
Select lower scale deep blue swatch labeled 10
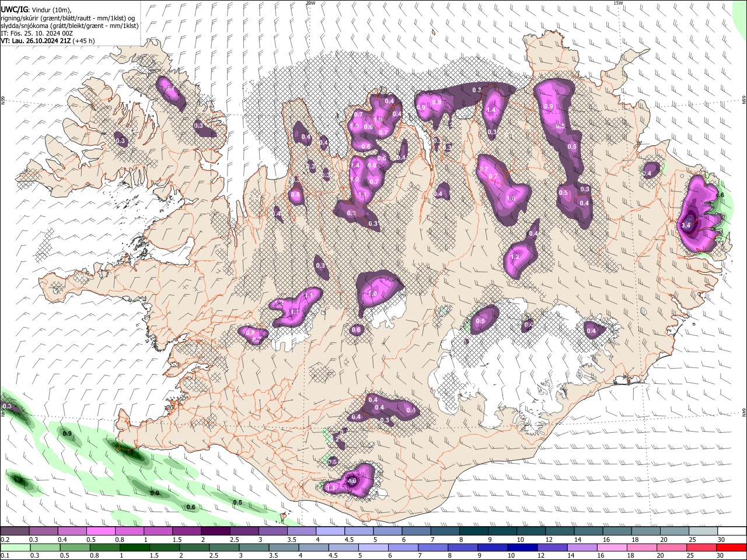521,547
